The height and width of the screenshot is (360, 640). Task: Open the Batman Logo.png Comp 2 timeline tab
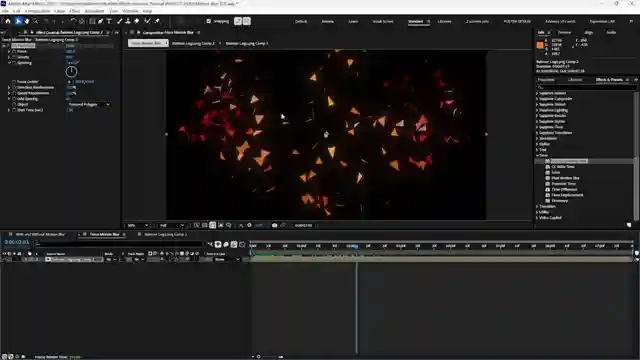tap(165, 234)
